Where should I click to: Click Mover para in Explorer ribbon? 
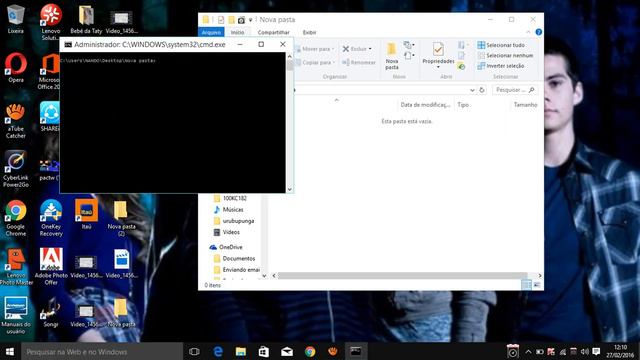313,49
